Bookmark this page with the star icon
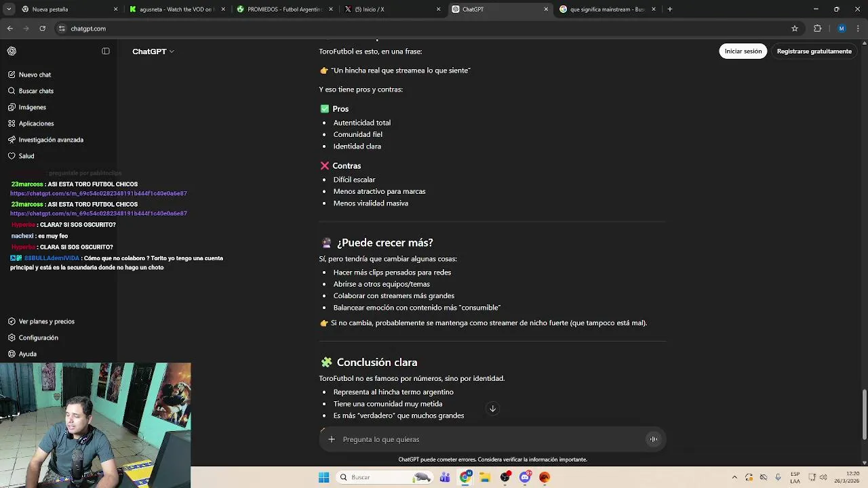This screenshot has width=868, height=488. [795, 28]
